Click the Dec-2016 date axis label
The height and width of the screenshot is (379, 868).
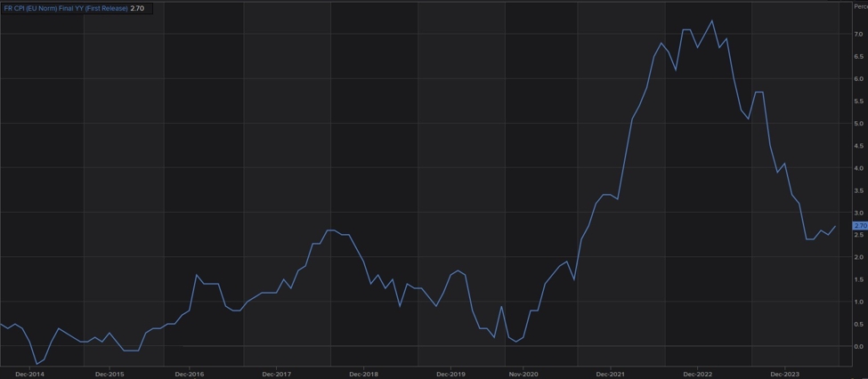tap(191, 374)
